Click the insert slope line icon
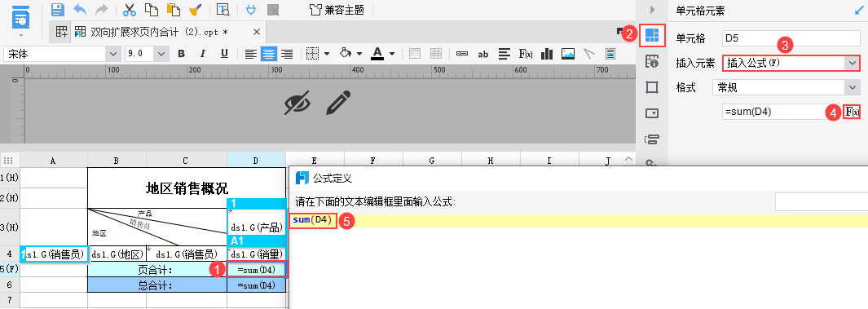Image resolution: width=868 pixels, height=309 pixels. 589,54
